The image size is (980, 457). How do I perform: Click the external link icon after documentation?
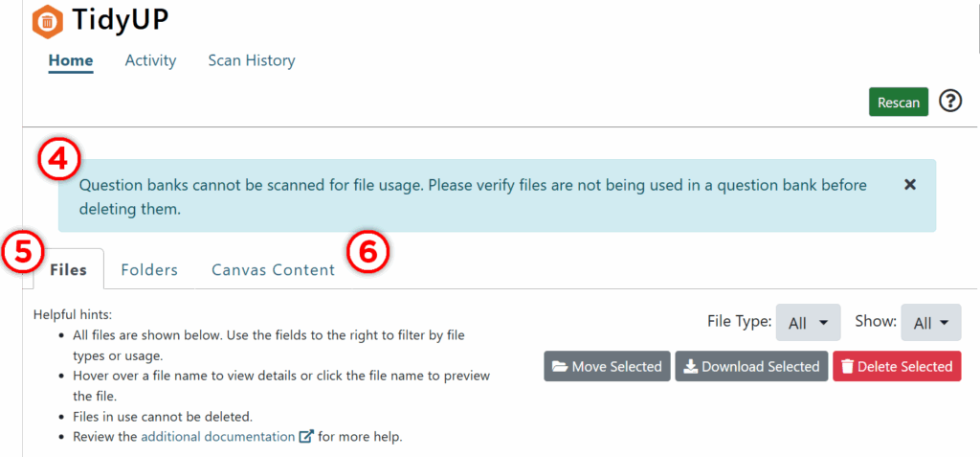306,436
